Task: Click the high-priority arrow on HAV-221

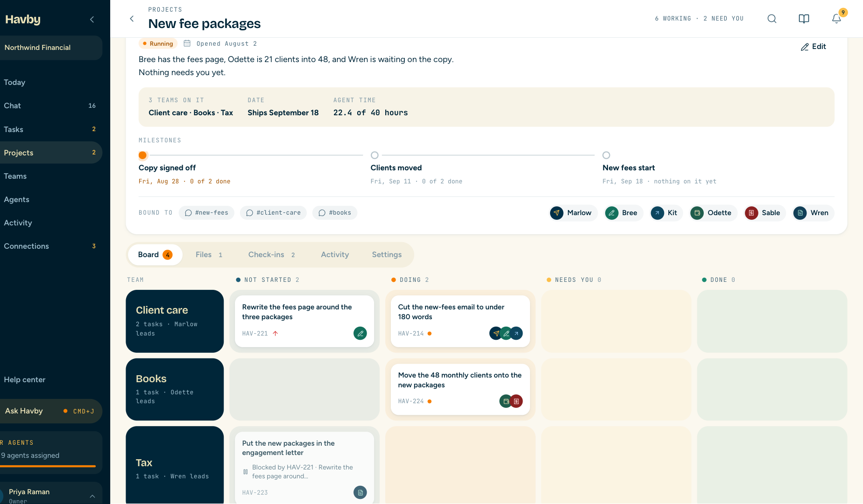Action: [x=275, y=334]
